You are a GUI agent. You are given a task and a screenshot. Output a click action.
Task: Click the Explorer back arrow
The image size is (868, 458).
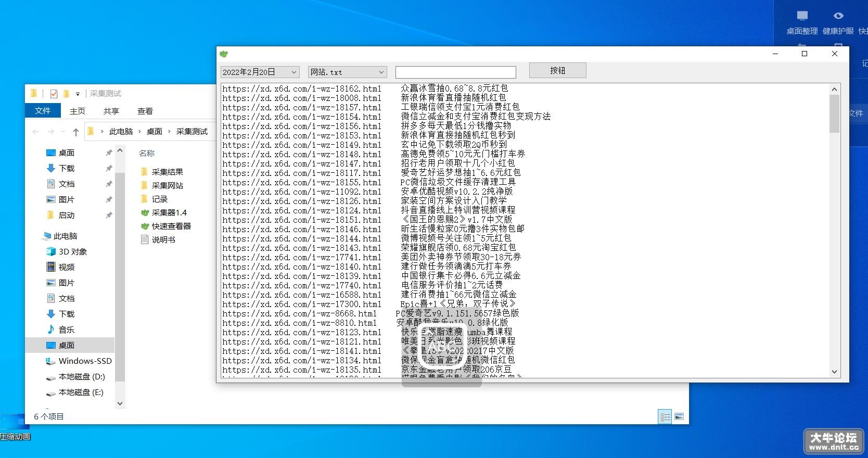point(35,132)
